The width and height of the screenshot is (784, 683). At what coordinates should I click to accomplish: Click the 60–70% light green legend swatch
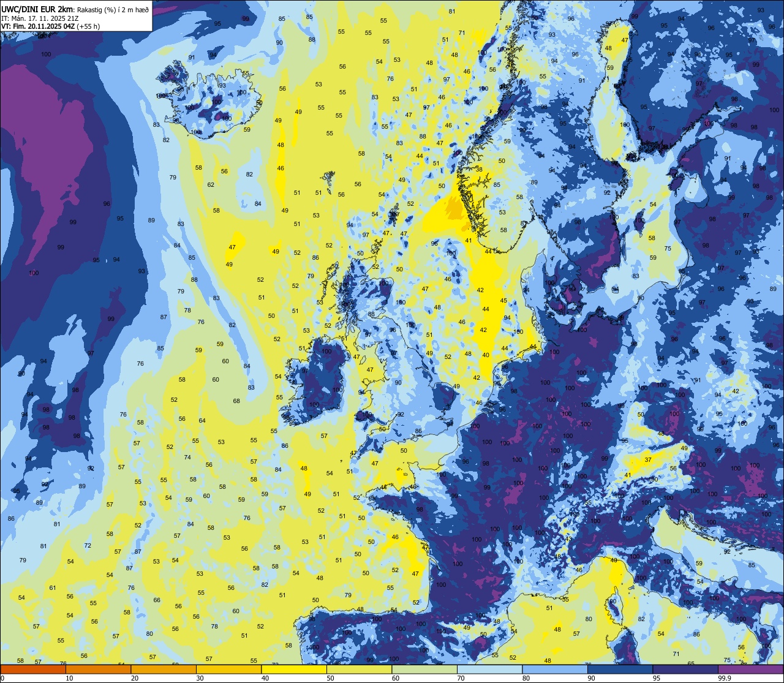424,669
